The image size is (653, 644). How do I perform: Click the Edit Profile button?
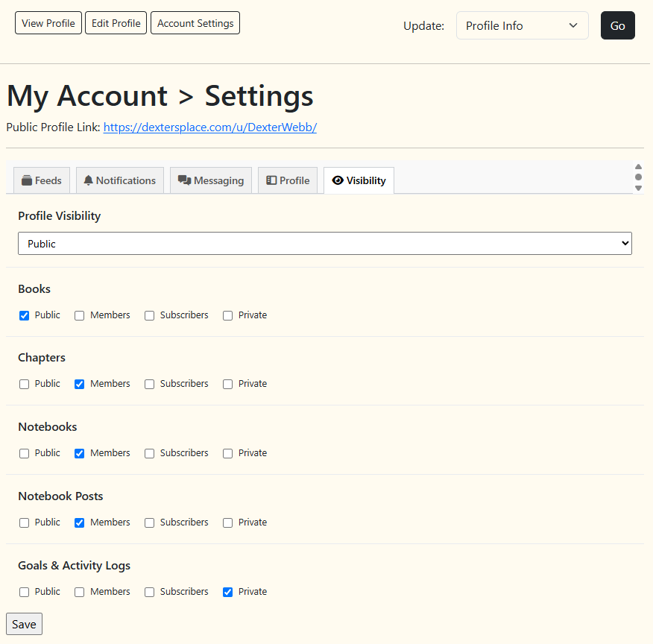point(116,23)
